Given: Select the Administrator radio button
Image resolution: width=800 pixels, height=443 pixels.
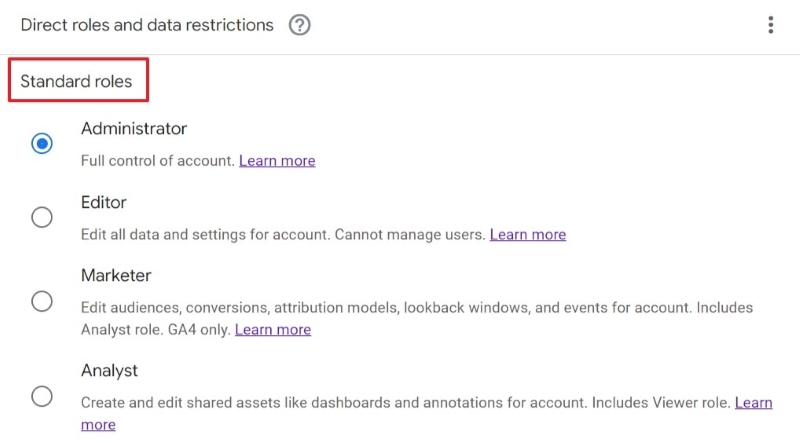Looking at the screenshot, I should click(x=42, y=143).
